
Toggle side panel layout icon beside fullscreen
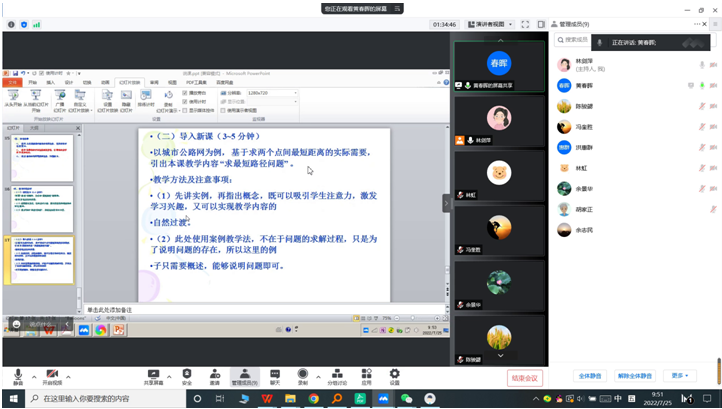(x=541, y=24)
